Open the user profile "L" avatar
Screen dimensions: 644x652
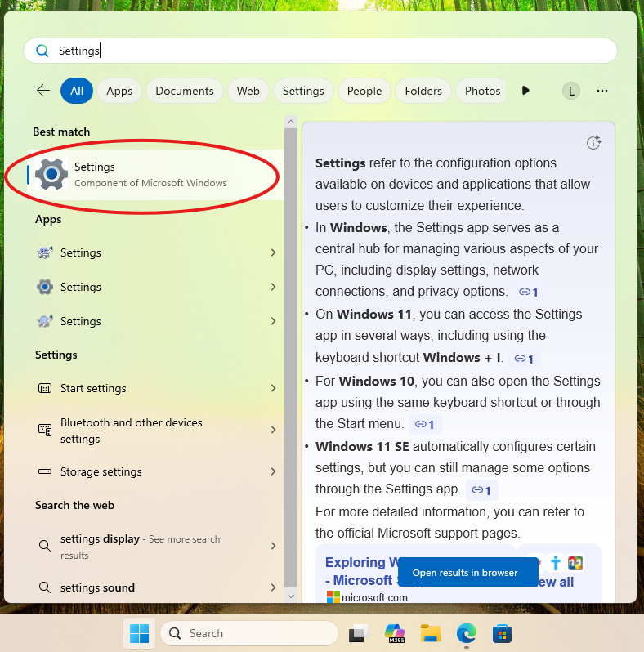(x=571, y=91)
